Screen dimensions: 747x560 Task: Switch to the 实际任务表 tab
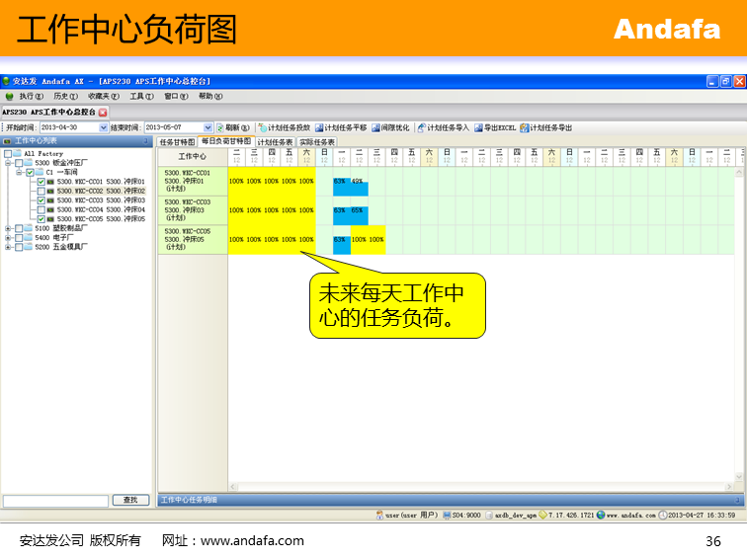tap(317, 142)
